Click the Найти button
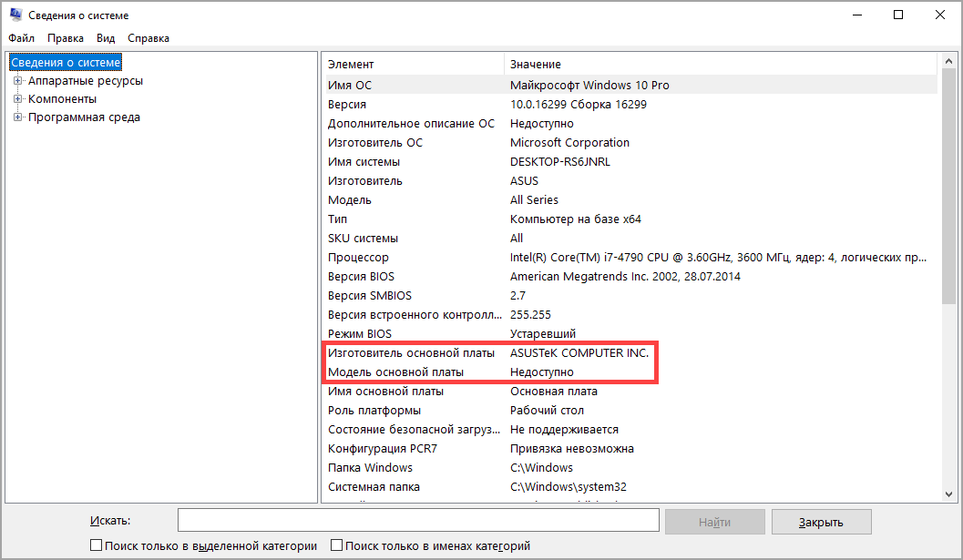Image resolution: width=963 pixels, height=560 pixels. click(715, 522)
